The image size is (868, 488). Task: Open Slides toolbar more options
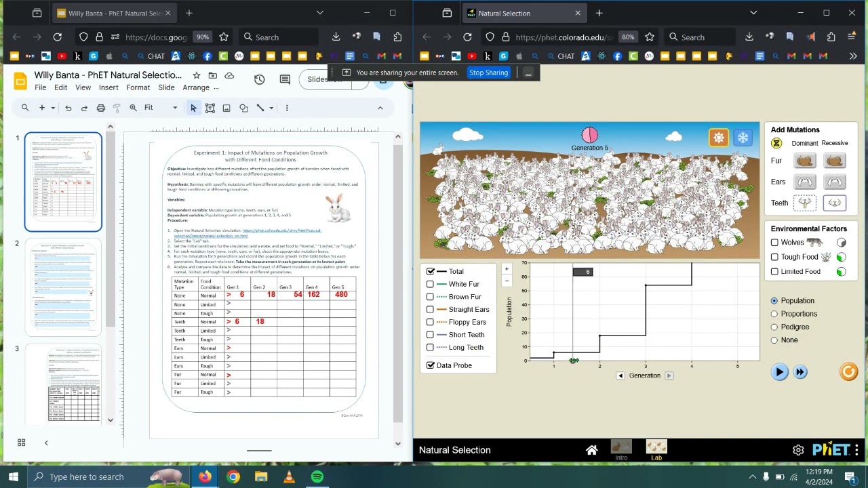click(x=287, y=108)
